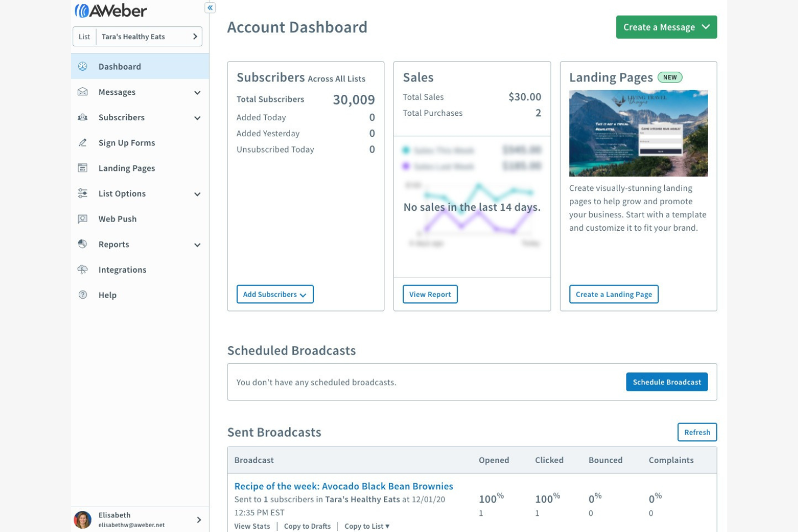Open the Reports globe icon

pos(82,244)
